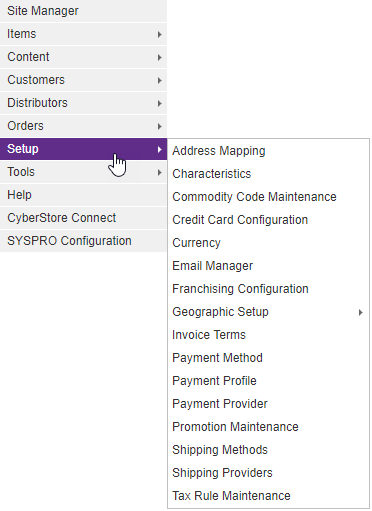Open the Site Manager menu item
The width and height of the screenshot is (372, 511).
pos(83,11)
